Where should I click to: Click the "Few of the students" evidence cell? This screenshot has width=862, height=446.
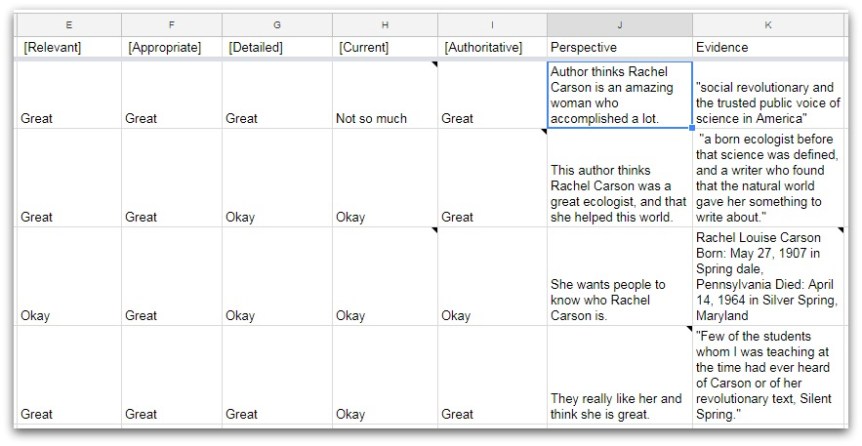coord(768,375)
